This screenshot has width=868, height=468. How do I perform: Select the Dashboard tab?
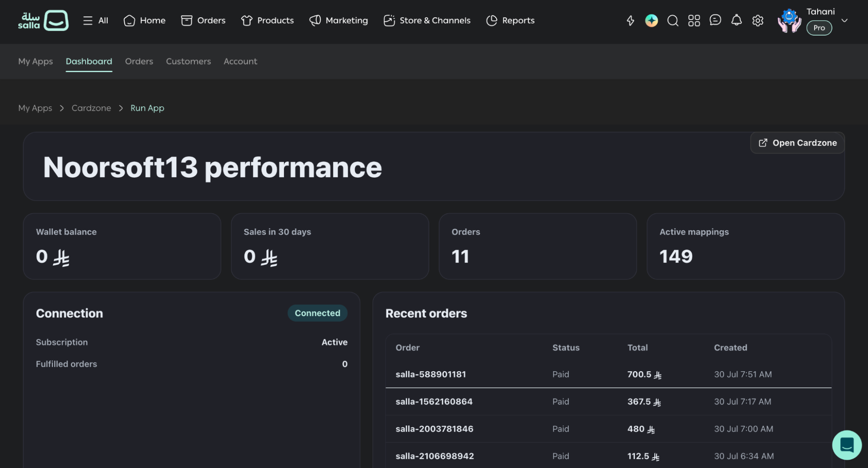pyautogui.click(x=89, y=61)
